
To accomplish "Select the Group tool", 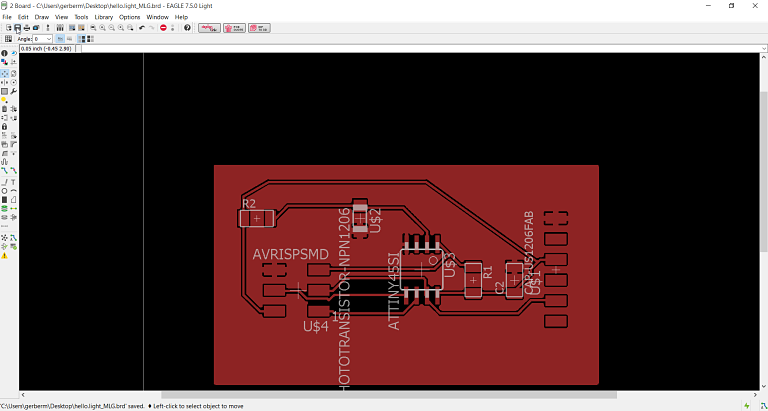I will [4, 92].
